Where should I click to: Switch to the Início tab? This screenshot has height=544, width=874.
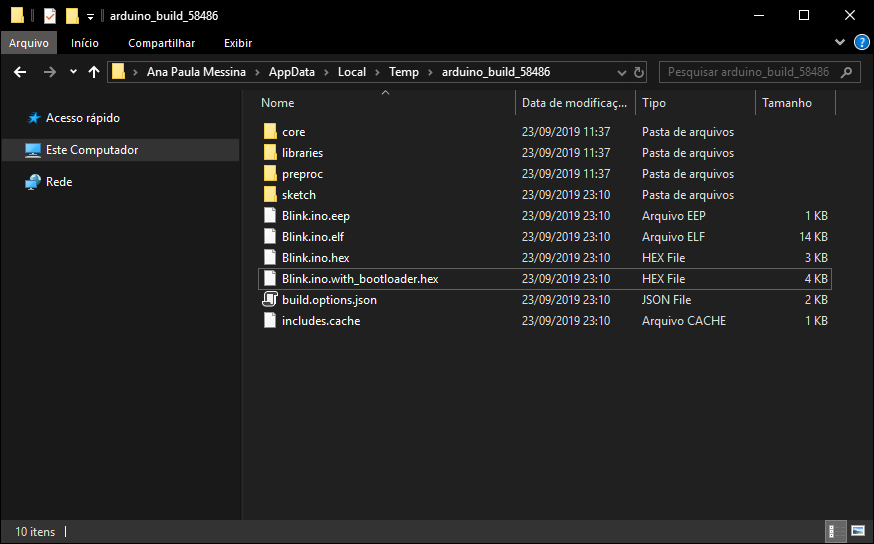(x=85, y=43)
